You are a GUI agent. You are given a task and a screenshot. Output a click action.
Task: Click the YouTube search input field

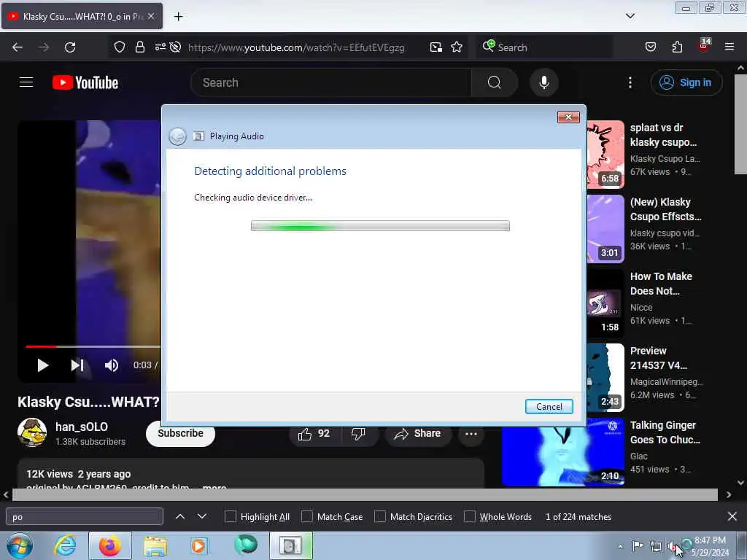(331, 82)
